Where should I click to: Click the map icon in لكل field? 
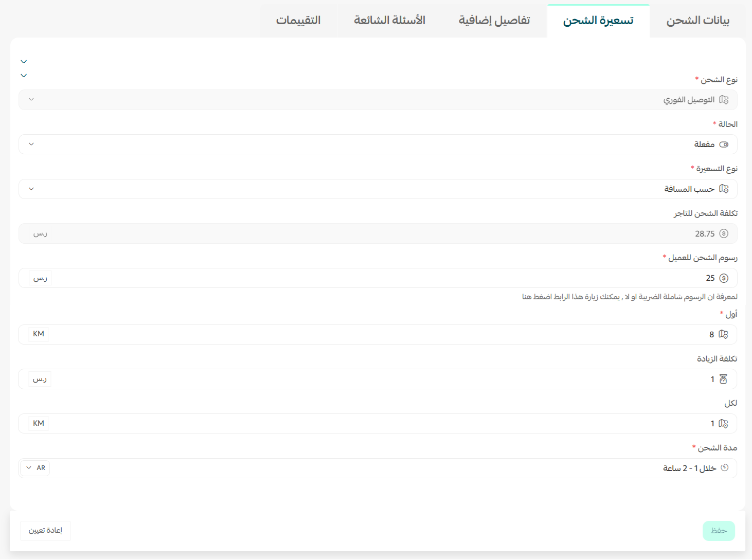[x=723, y=424]
